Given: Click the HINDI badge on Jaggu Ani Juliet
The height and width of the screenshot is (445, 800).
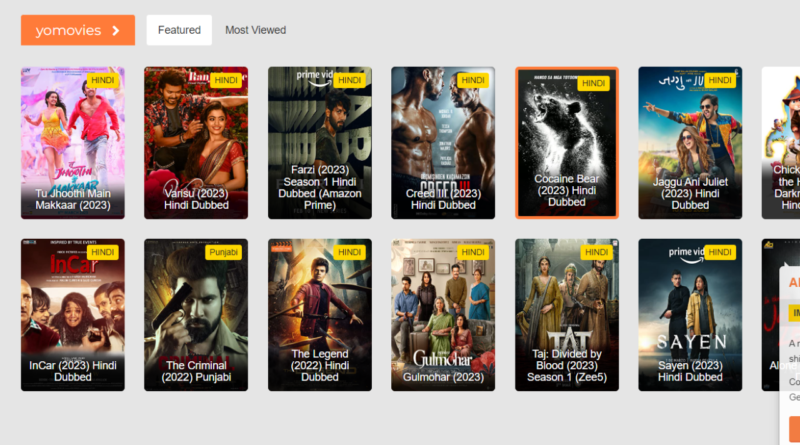Looking at the screenshot, I should (720, 80).
